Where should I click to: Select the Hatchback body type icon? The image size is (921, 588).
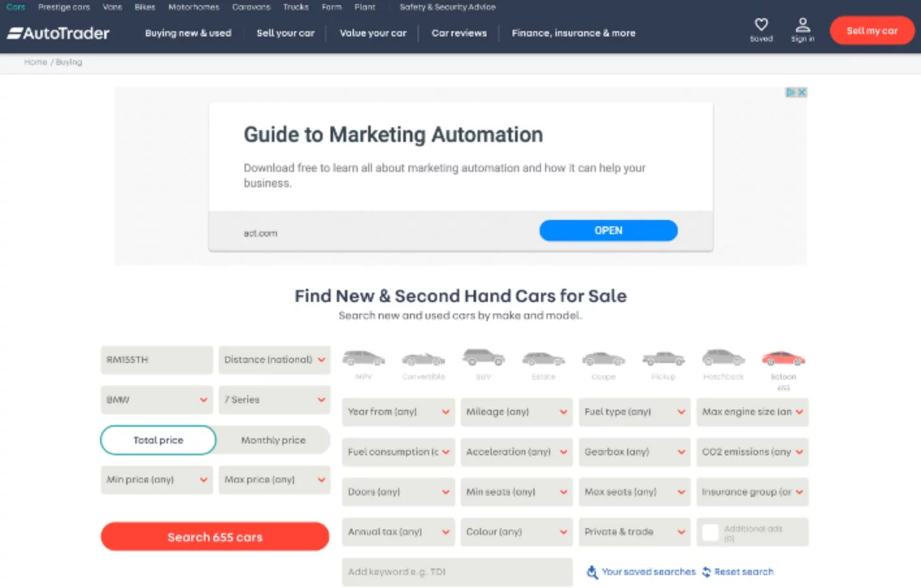click(723, 358)
